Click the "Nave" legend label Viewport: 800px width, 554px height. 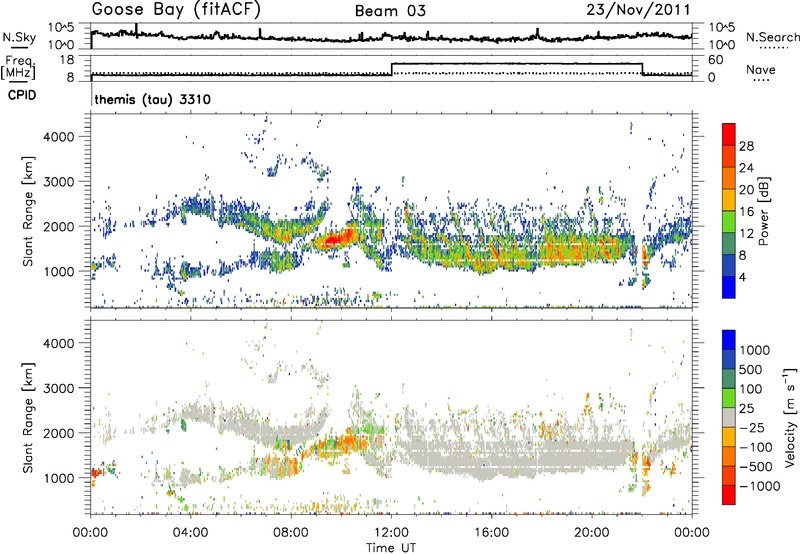pyautogui.click(x=761, y=69)
